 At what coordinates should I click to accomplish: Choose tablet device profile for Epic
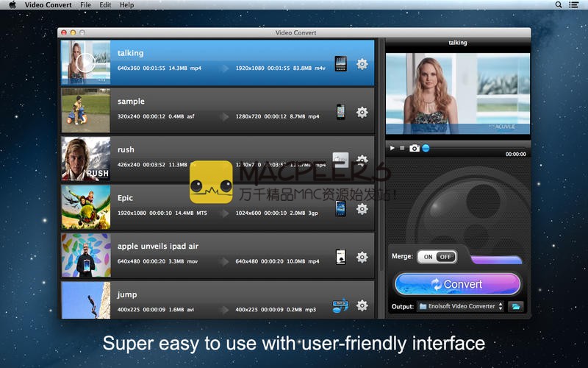coord(340,208)
